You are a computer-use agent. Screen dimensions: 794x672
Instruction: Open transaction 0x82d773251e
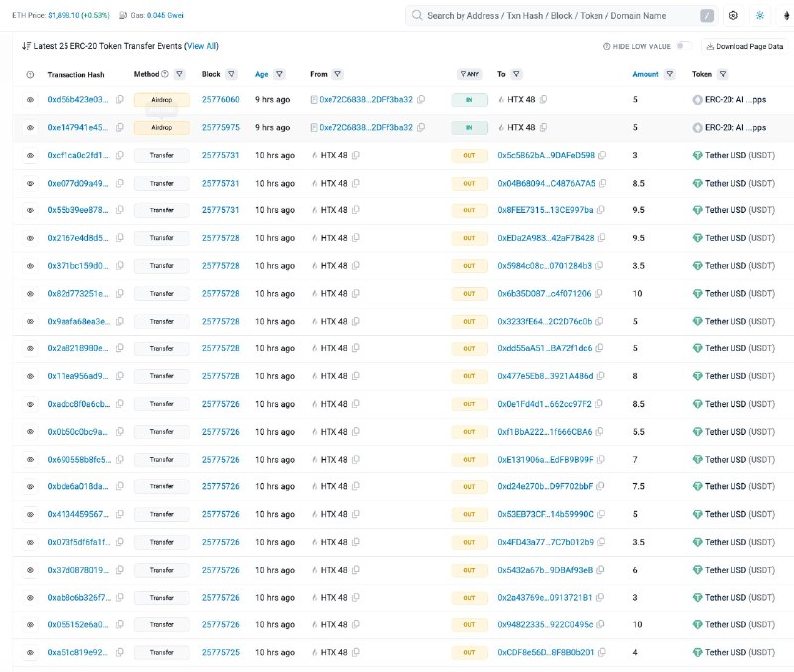click(77, 293)
